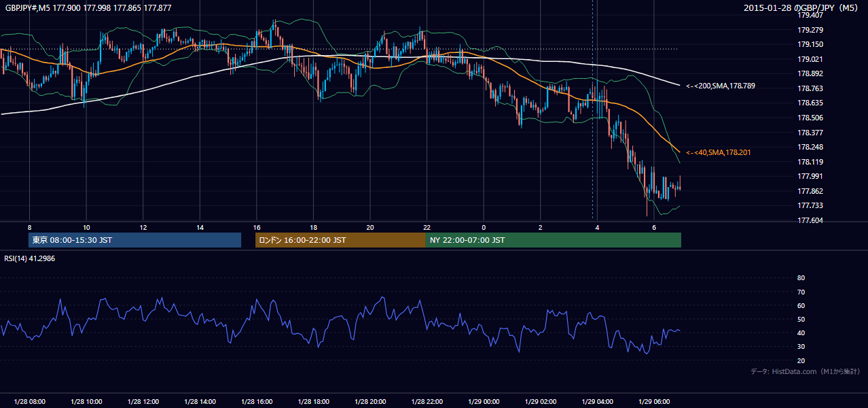Viewport: 868px width, 408px height.
Task: Click the RSI scale value 70
Action: click(x=801, y=292)
